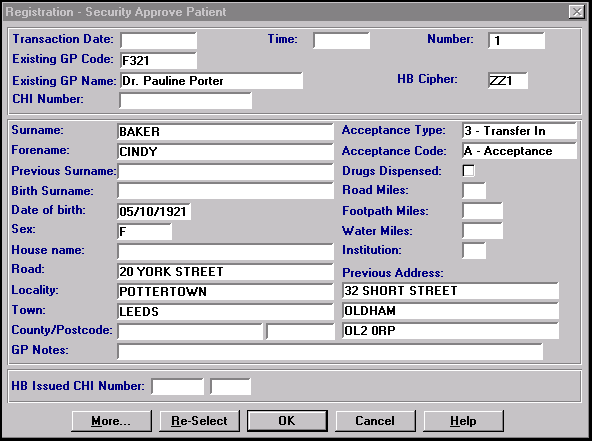Click the HB Cipher field
This screenshot has width=592, height=441.
508,80
